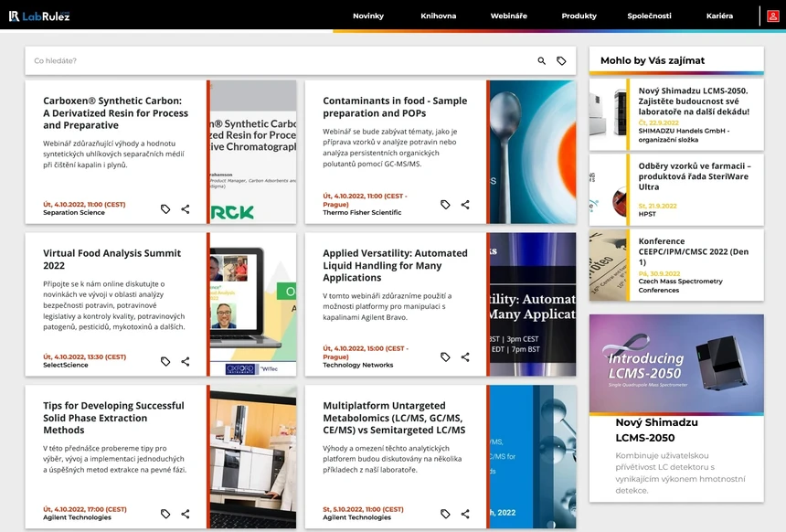The height and width of the screenshot is (532, 786).
Task: Click tag icon on Virtual Food Analysis Summit card
Action: point(165,361)
